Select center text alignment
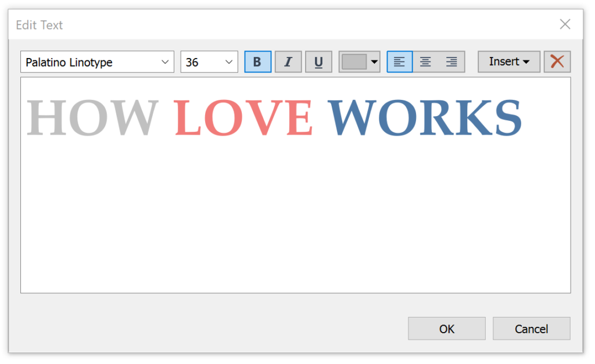Screen dimensions: 595x364 point(425,62)
